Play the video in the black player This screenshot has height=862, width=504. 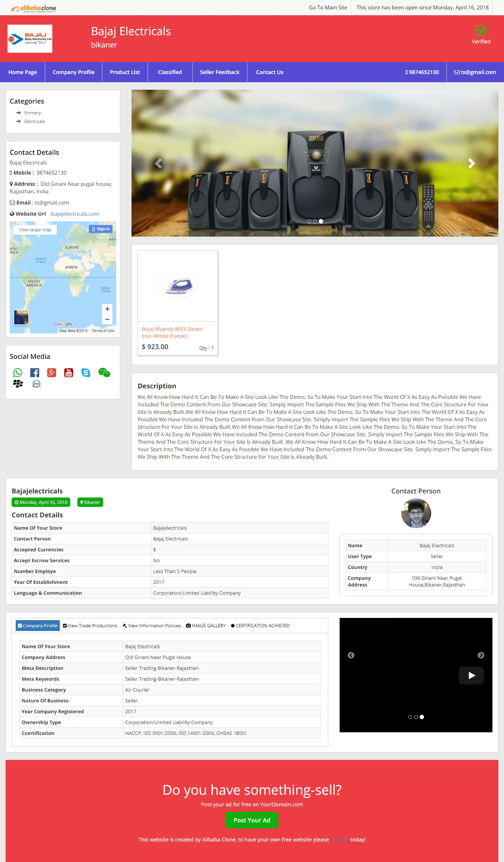coord(471,675)
